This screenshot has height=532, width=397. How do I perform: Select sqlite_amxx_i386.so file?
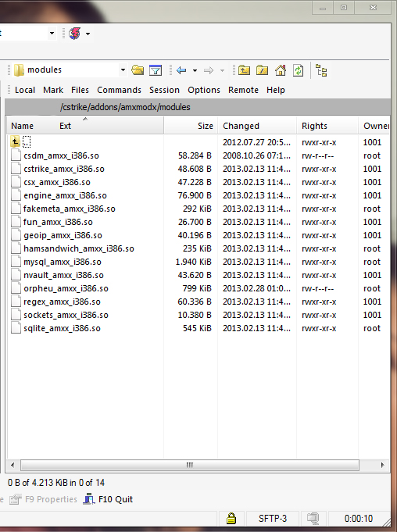tap(62, 328)
